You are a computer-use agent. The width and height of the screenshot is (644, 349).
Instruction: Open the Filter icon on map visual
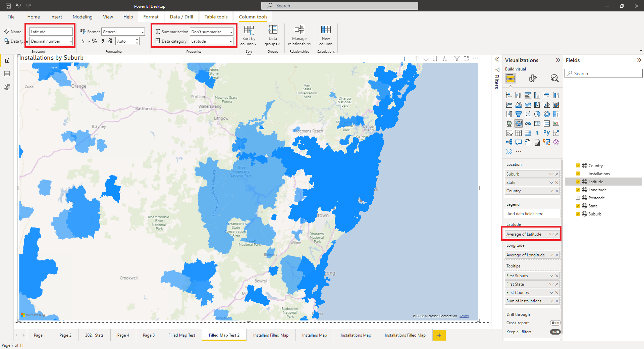point(457,58)
